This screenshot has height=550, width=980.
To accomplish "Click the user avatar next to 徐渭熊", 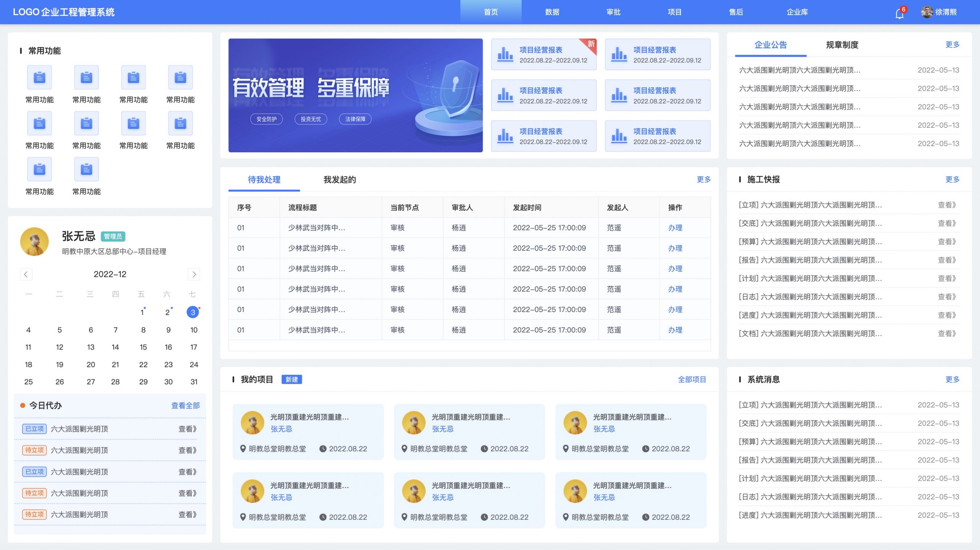I will point(927,12).
